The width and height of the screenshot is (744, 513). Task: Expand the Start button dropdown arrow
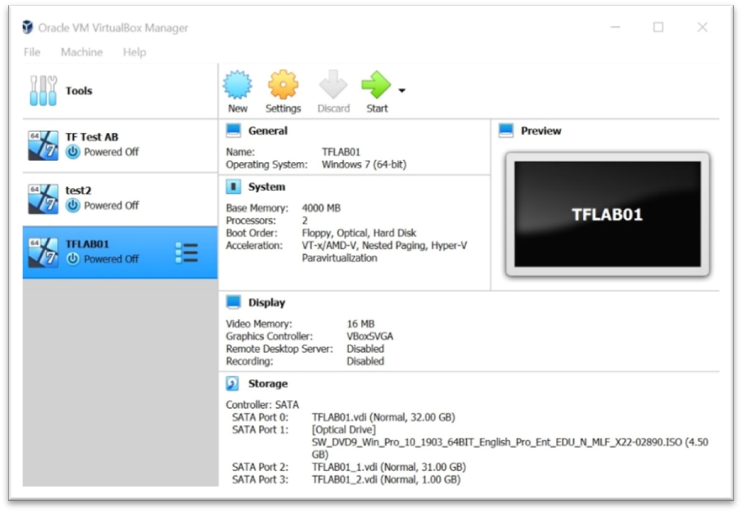coord(402,91)
